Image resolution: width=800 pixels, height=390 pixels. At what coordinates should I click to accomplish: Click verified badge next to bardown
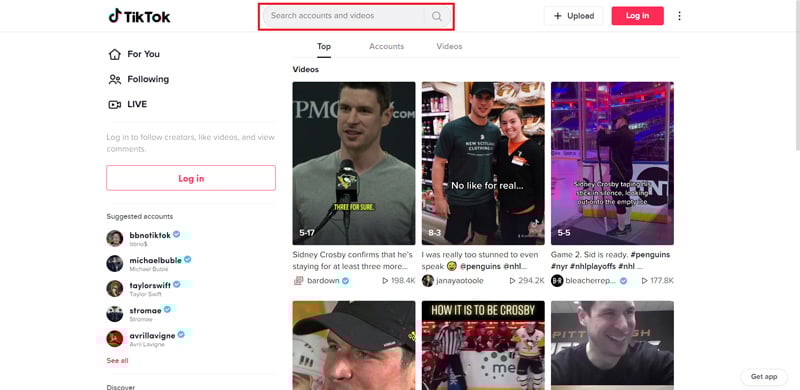click(345, 281)
